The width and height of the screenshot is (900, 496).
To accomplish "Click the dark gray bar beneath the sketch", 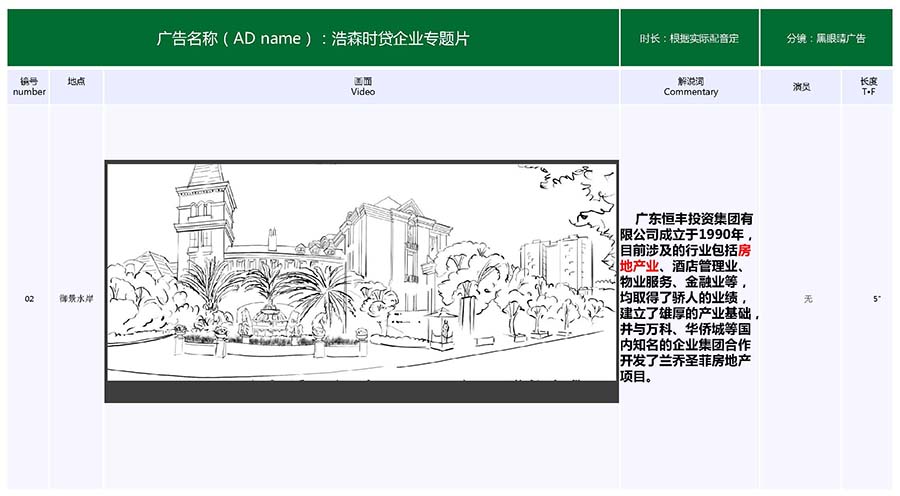I will (x=361, y=392).
